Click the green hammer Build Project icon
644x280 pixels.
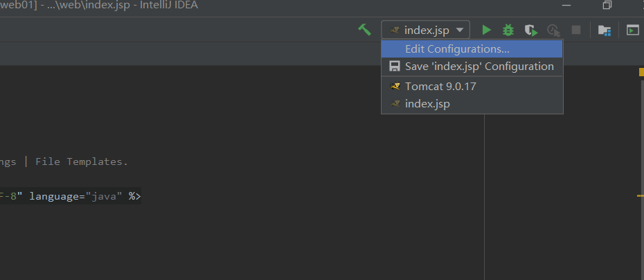[364, 30]
